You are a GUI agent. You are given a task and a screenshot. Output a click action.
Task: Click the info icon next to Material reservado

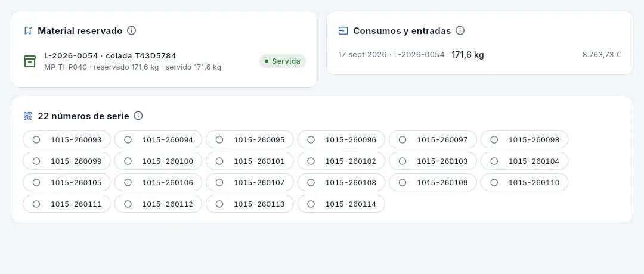pyautogui.click(x=131, y=30)
